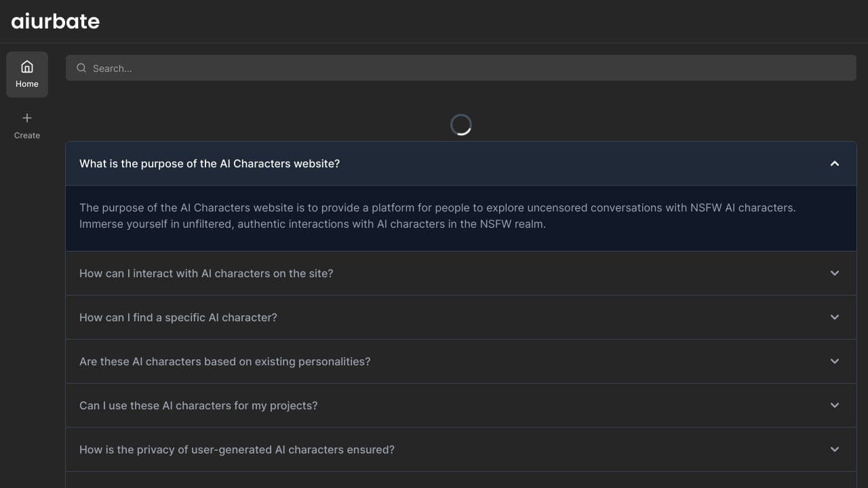Open "How can I find a specific AI character?"
The height and width of the screenshot is (488, 868).
(x=178, y=317)
